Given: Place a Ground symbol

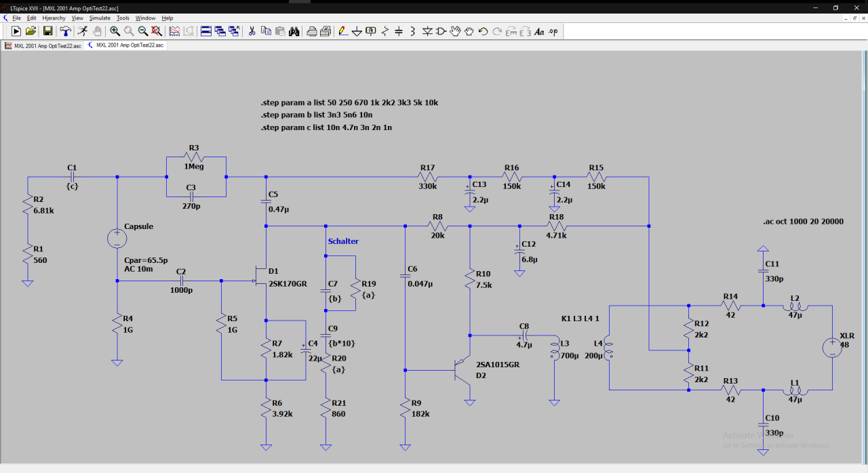Looking at the screenshot, I should pos(357,31).
